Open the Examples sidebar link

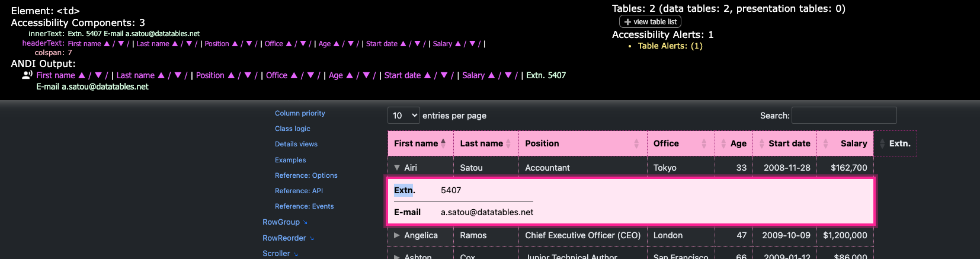(x=290, y=160)
